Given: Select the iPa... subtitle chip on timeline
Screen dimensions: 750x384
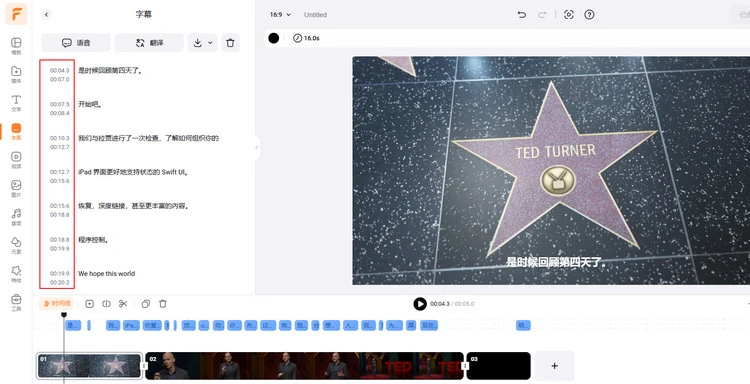Looking at the screenshot, I should [131, 326].
